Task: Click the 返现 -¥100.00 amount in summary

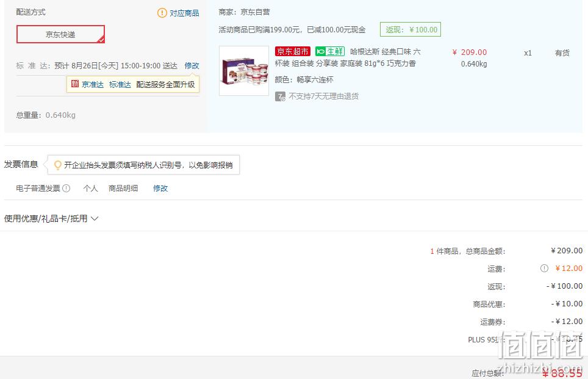Action: coord(564,286)
